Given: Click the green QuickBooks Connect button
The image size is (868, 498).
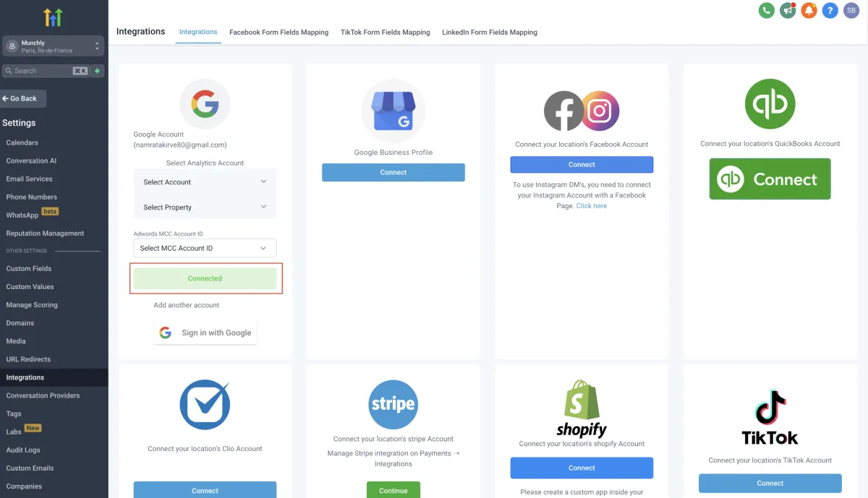Looking at the screenshot, I should [x=770, y=179].
